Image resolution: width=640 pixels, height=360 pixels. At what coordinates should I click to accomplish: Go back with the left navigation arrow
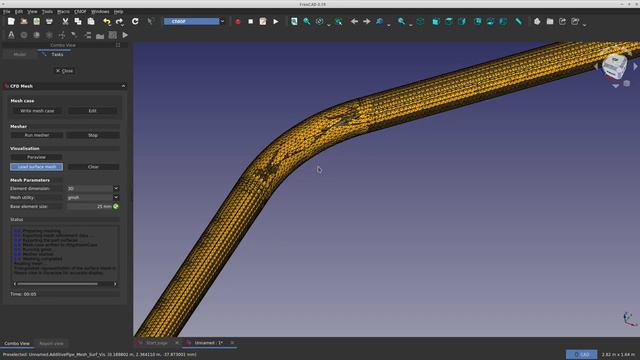[x=354, y=21]
